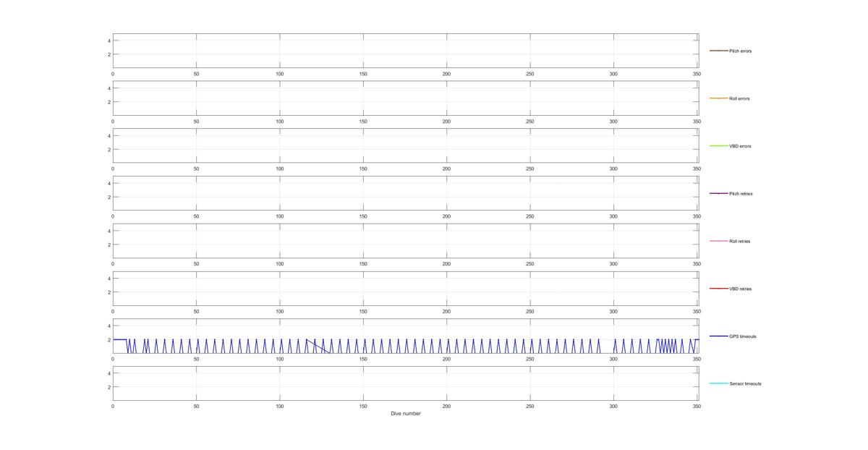Click the blue GPS timeouts legend line

[718, 336]
